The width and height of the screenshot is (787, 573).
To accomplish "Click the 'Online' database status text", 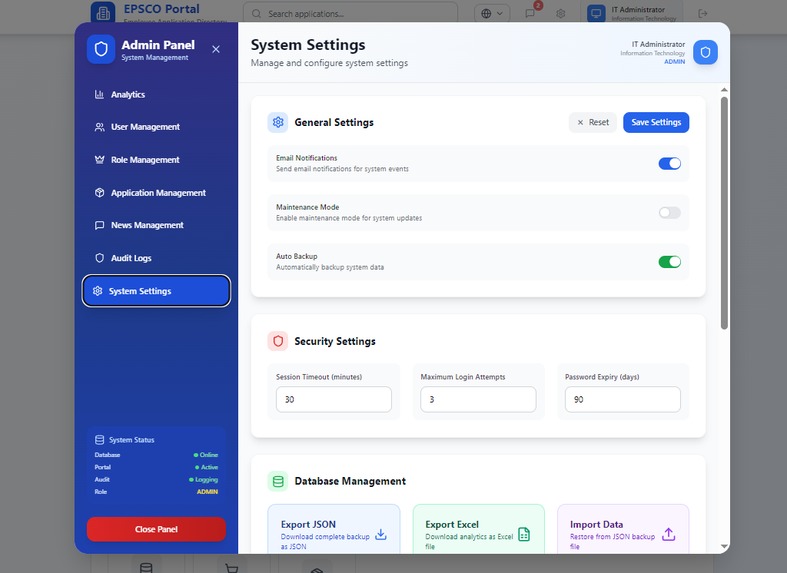I will pos(209,455).
